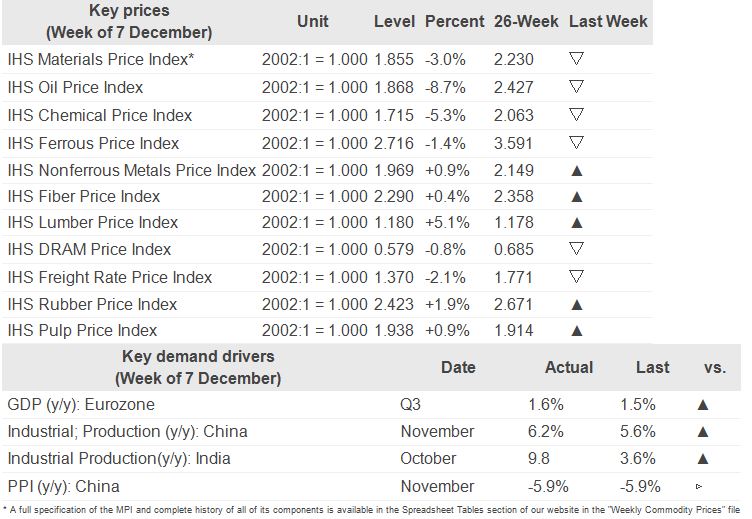Click the down arrow in Freight Rate row
752x519 pixels.
pyautogui.click(x=576, y=277)
